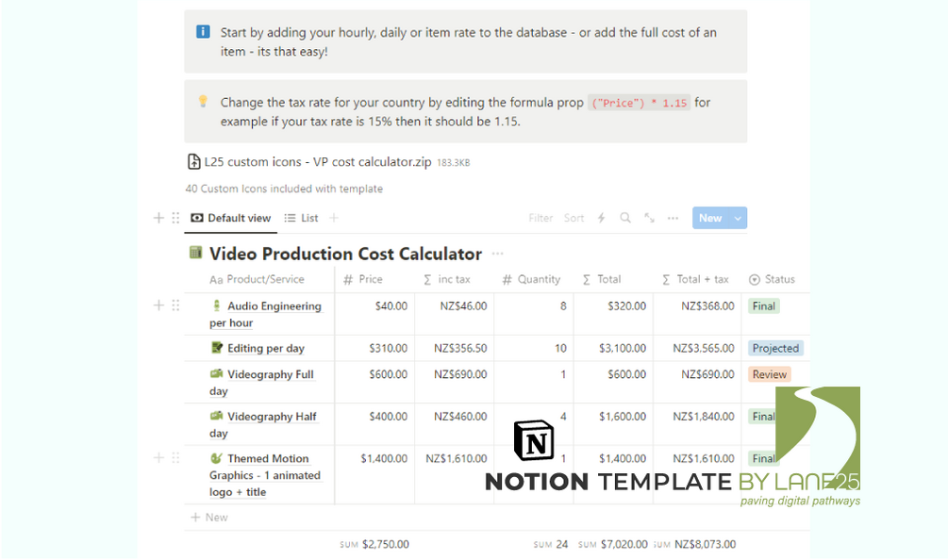Click the Review status tag
Viewport: 948px width, 560px height.
pyautogui.click(x=769, y=374)
